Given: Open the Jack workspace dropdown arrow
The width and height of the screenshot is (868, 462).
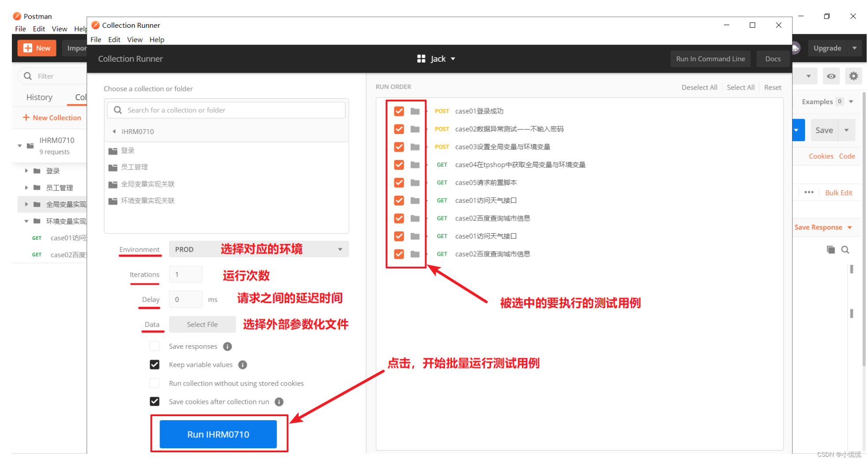Looking at the screenshot, I should [453, 59].
